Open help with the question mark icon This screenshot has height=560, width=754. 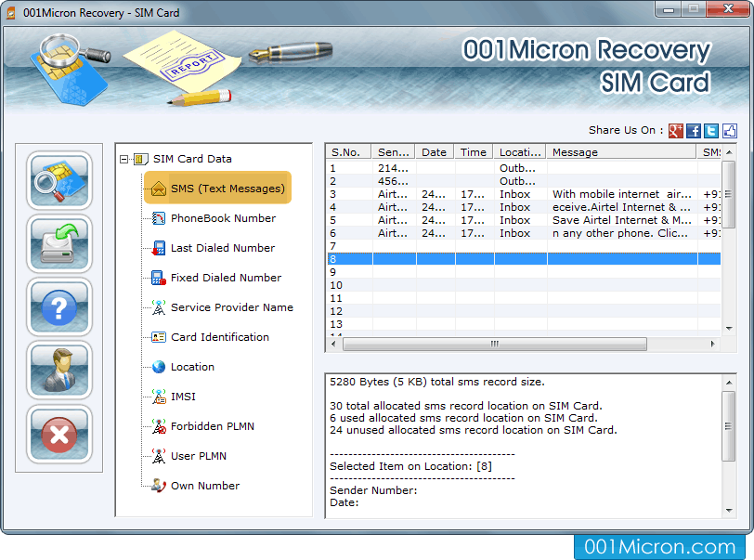tap(59, 306)
